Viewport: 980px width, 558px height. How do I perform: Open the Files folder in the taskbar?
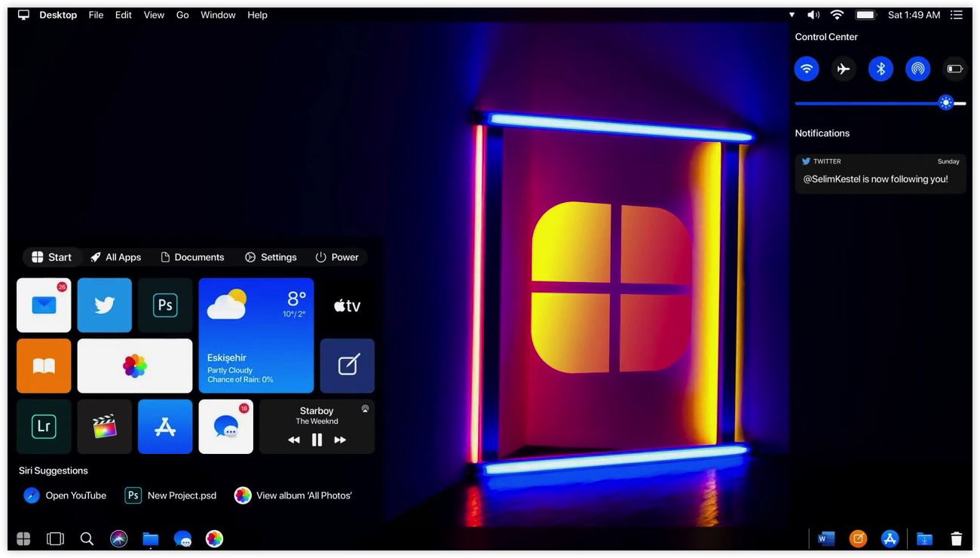(x=151, y=538)
